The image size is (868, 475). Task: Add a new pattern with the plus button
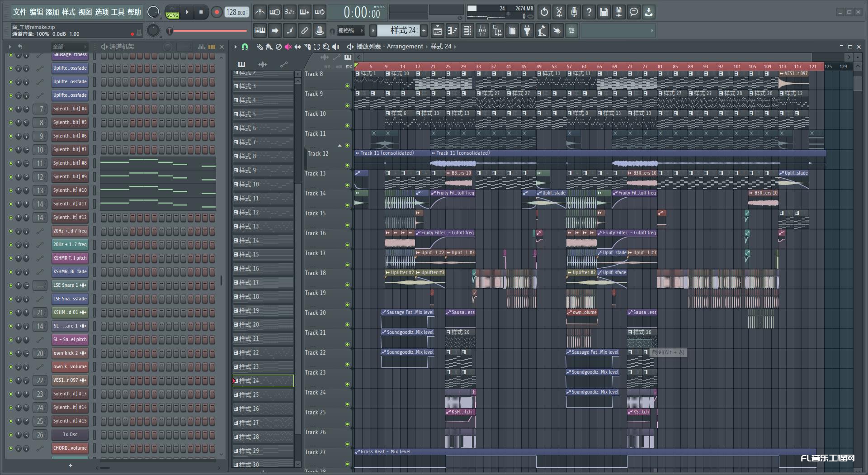point(424,31)
